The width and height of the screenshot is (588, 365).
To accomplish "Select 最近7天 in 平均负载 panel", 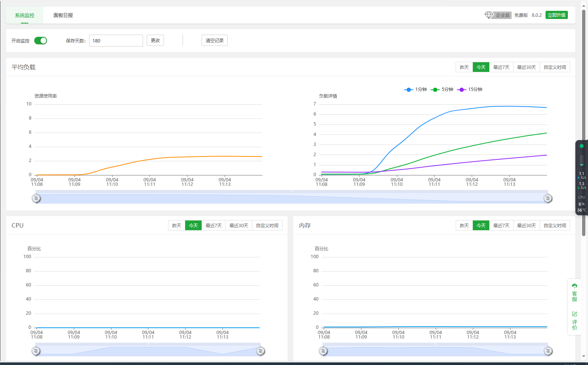I will pyautogui.click(x=501, y=67).
